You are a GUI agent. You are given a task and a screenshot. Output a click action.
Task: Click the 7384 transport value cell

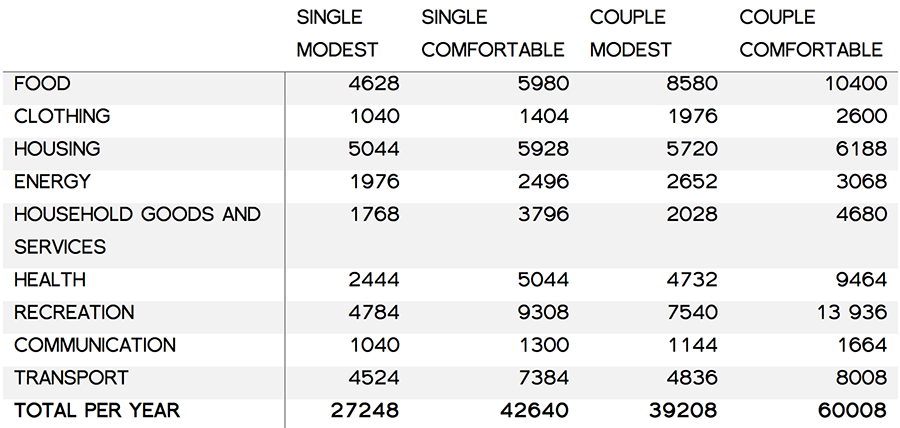(x=544, y=378)
